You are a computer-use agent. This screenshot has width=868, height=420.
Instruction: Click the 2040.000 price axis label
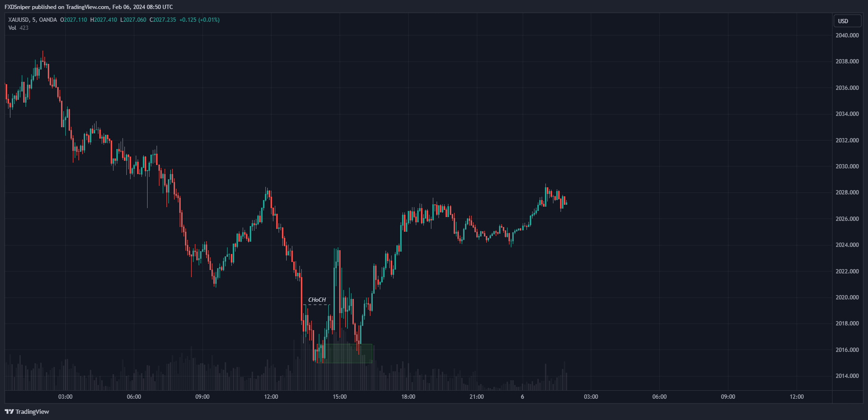click(847, 35)
